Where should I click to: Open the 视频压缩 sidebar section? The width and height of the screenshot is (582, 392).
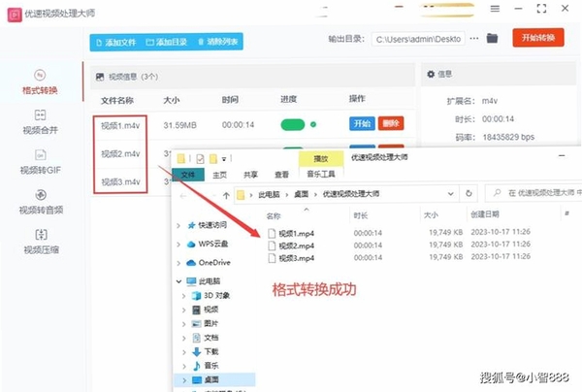(41, 242)
